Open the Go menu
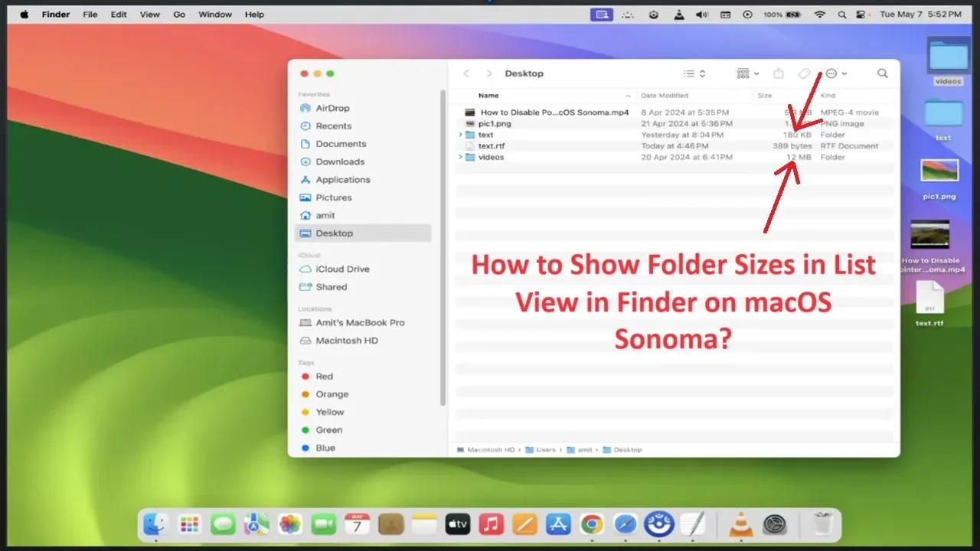Viewport: 980px width, 551px height. [179, 15]
